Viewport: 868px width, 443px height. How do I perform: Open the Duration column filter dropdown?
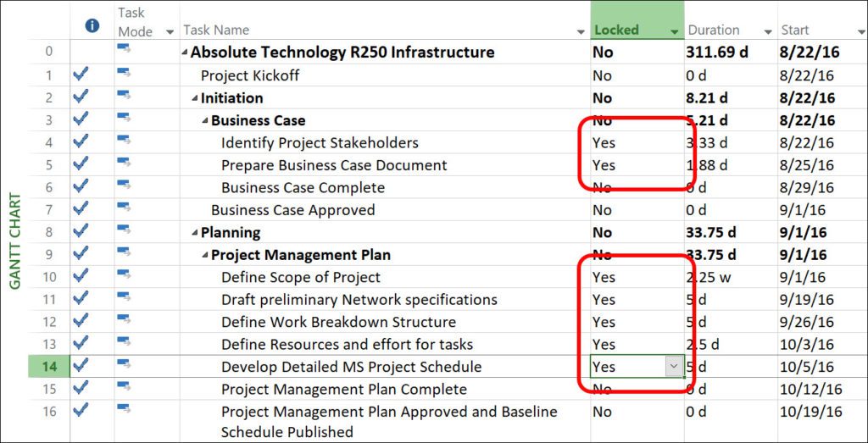(768, 33)
